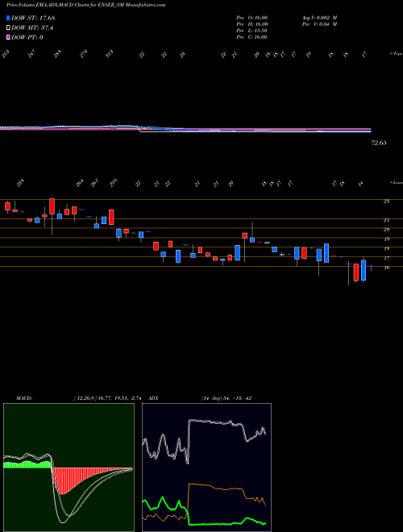
Task: Click the magenta DOW PT legend swatch
Action: click(x=9, y=37)
